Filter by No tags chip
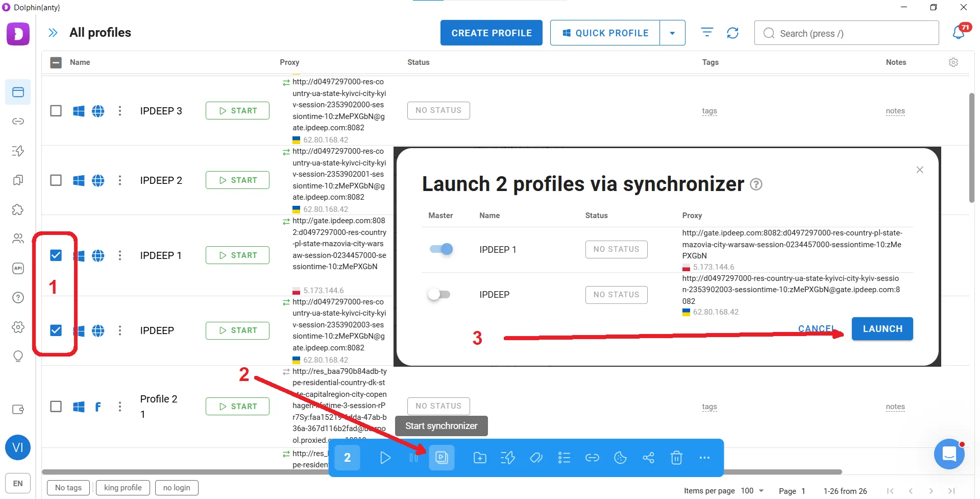 coord(68,488)
